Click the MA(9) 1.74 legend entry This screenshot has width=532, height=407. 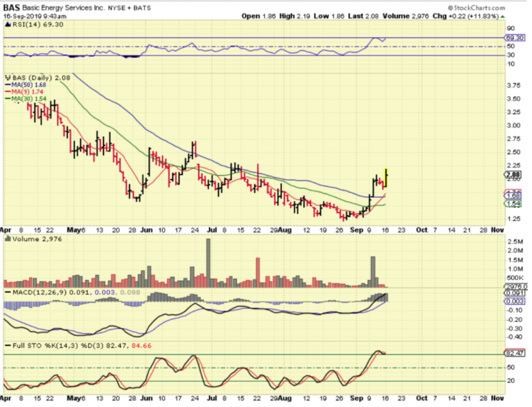(x=27, y=92)
